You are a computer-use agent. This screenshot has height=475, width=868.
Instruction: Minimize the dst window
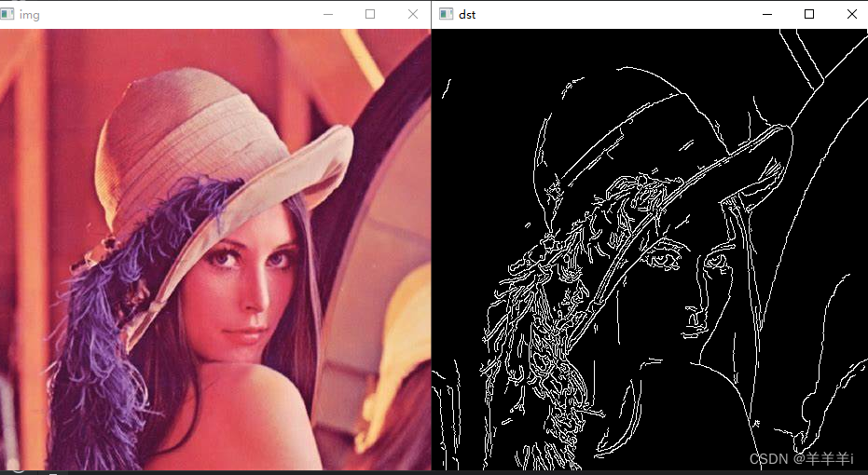tap(767, 14)
